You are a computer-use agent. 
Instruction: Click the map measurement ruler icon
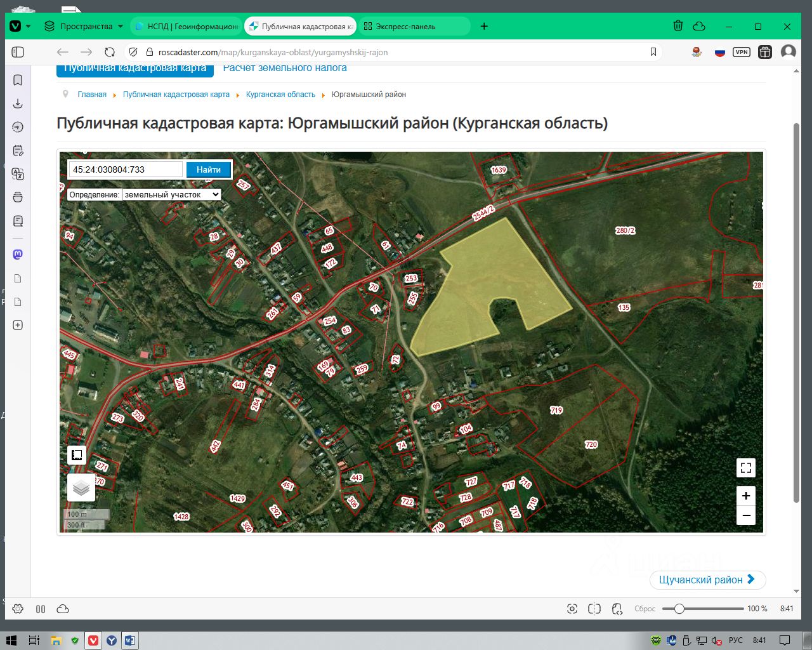77,455
